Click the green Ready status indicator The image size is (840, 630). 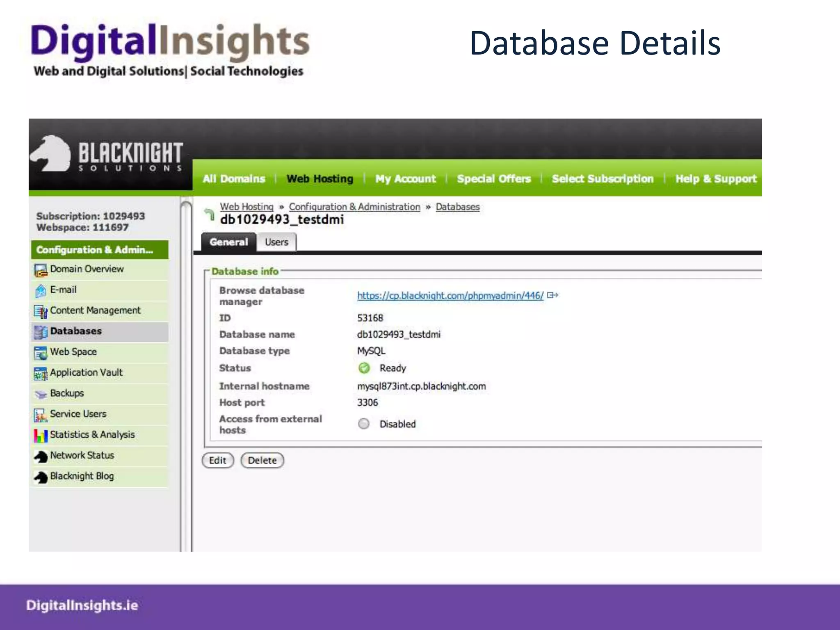click(x=364, y=368)
